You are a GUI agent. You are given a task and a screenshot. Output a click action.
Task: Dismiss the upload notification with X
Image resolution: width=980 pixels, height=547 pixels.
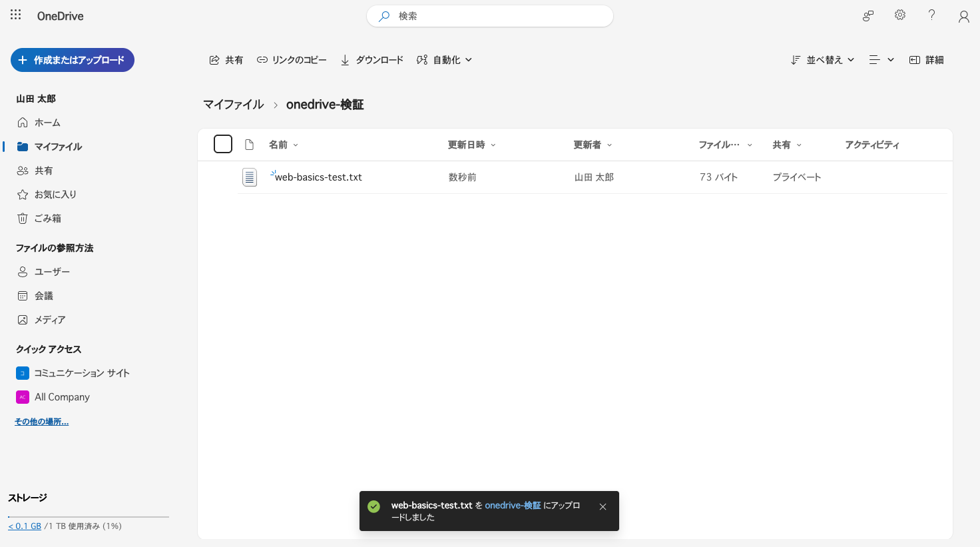tap(603, 507)
